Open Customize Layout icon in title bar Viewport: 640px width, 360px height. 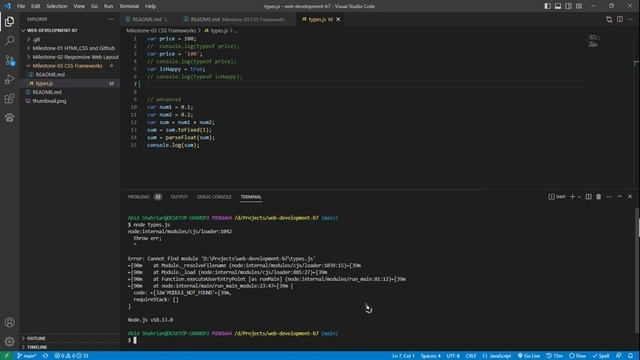click(x=579, y=6)
